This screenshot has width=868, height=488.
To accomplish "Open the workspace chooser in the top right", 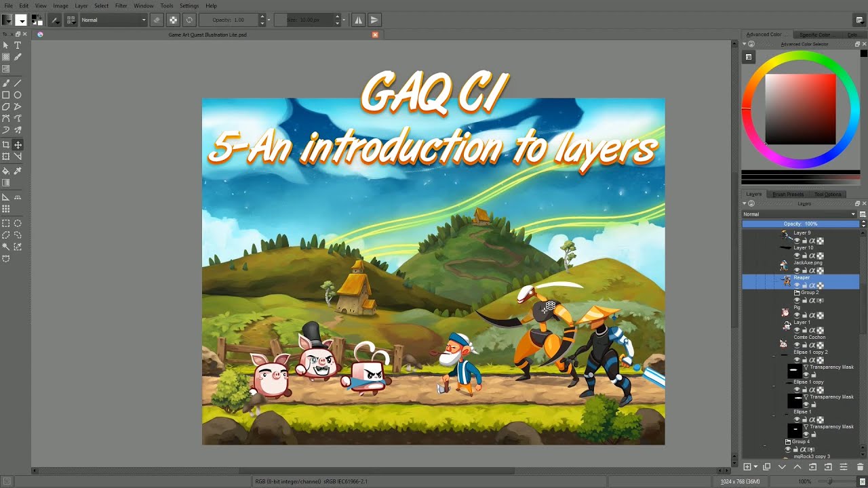I will point(859,20).
